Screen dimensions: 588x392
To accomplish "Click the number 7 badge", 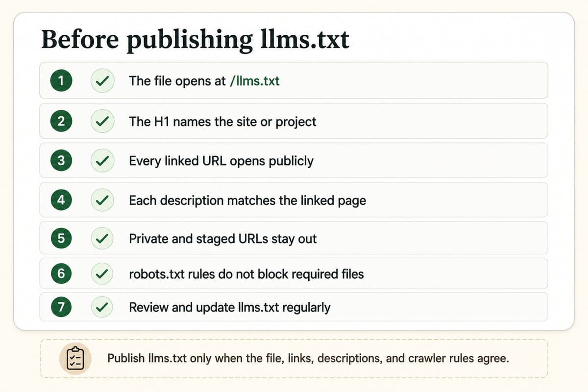I will click(x=61, y=307).
